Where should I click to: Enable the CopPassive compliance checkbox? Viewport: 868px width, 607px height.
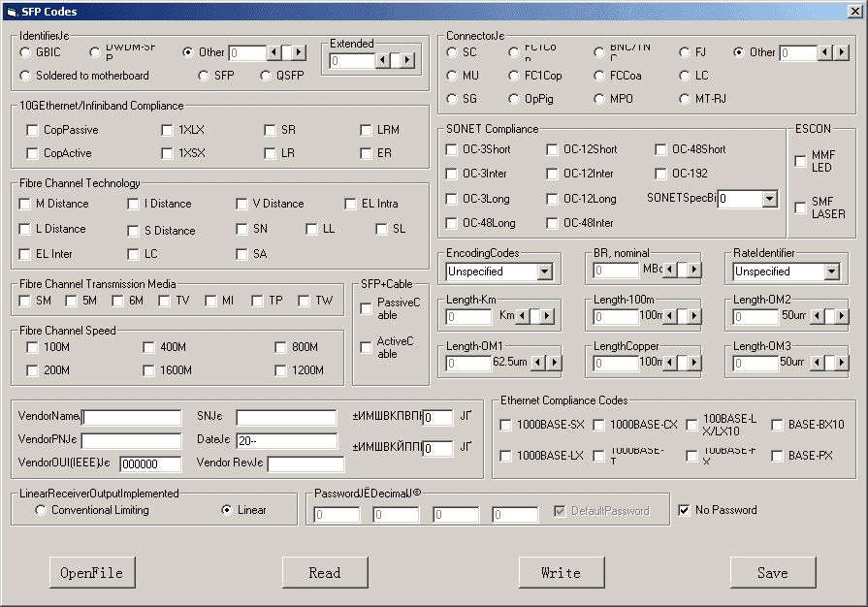[x=32, y=130]
